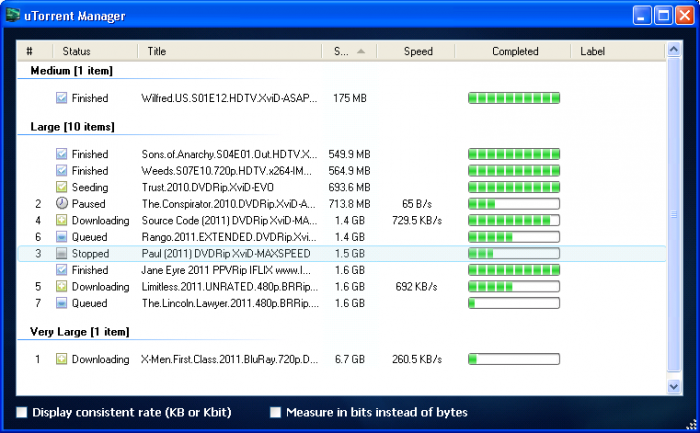
Task: Click the scroll down arrow button
Action: point(674,387)
